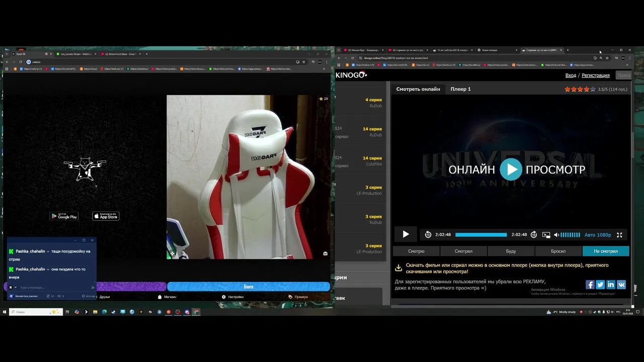Start playback with the large center play button

(x=511, y=169)
